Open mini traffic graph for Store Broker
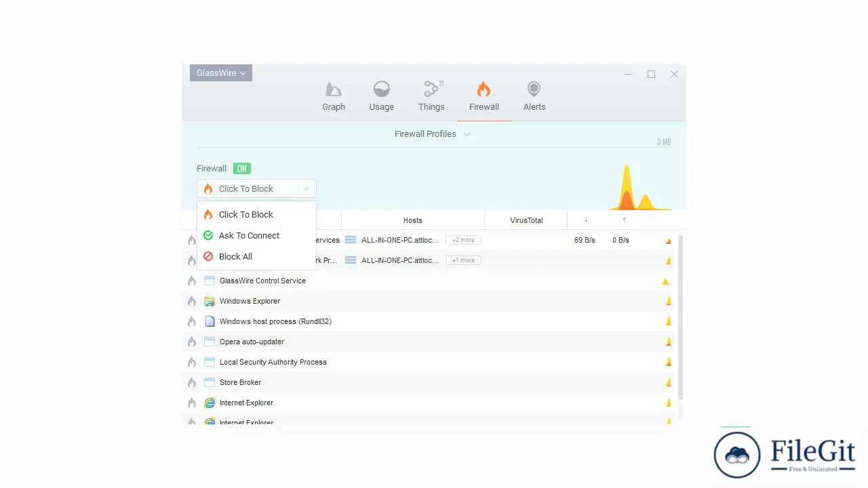The height and width of the screenshot is (488, 868). click(668, 382)
